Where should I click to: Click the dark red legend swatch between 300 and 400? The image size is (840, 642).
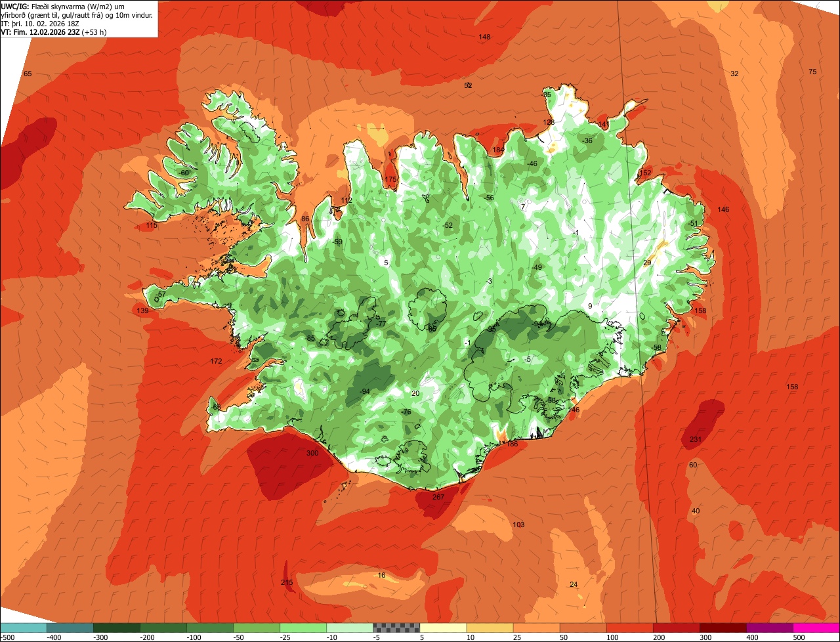coord(723,628)
